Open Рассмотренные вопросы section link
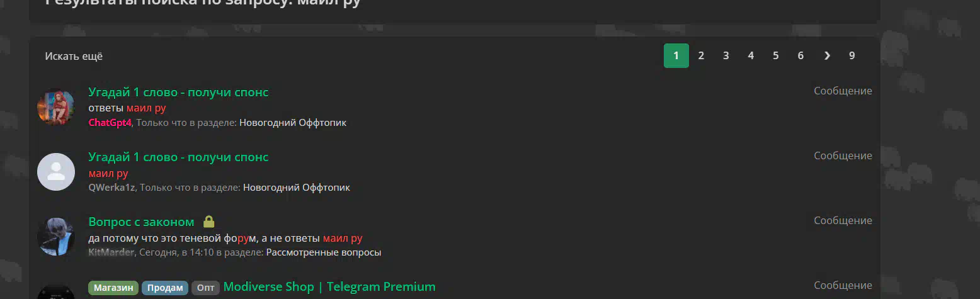Image resolution: width=980 pixels, height=299 pixels. (324, 252)
